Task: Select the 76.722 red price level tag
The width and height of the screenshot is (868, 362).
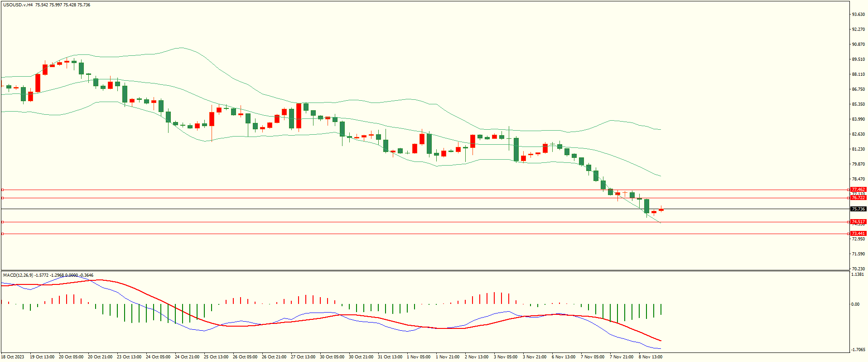Action: [x=858, y=198]
